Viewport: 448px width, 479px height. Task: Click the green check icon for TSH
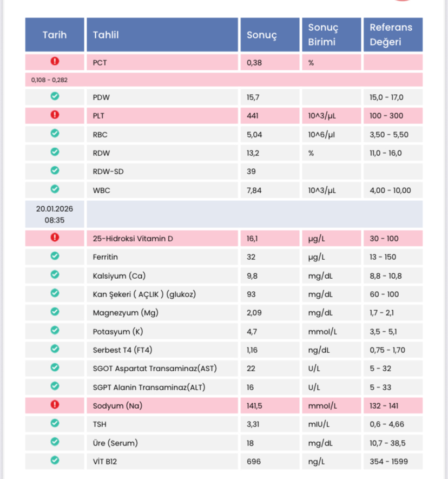point(55,423)
